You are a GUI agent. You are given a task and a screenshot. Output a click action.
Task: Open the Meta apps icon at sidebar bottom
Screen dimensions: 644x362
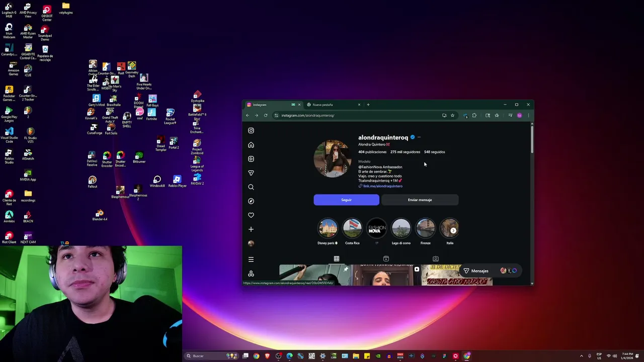coord(251,274)
